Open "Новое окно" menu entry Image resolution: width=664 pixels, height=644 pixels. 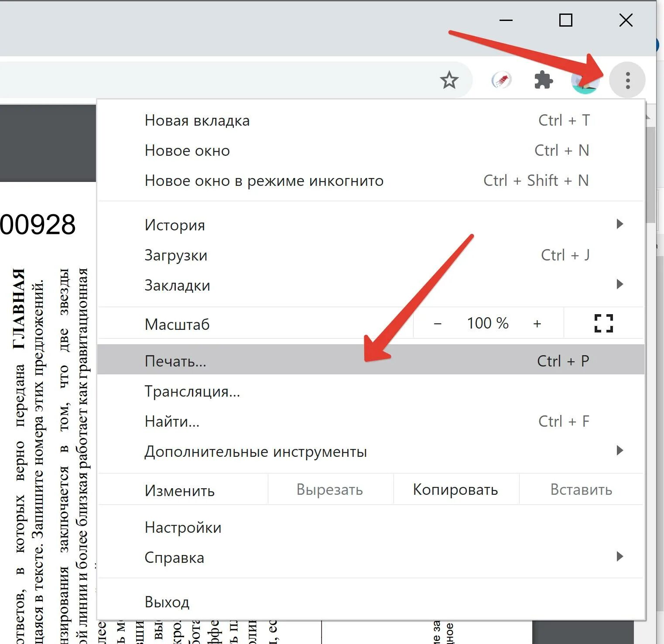tap(370, 151)
